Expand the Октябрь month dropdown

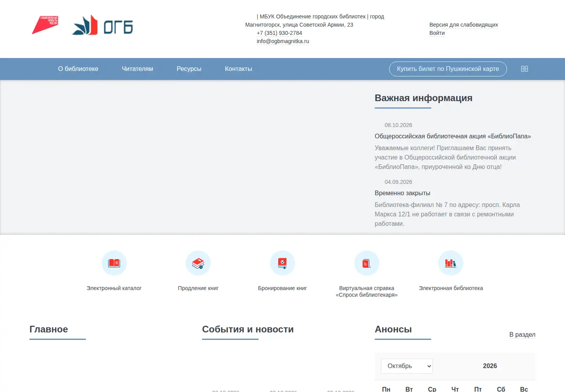tap(407, 366)
